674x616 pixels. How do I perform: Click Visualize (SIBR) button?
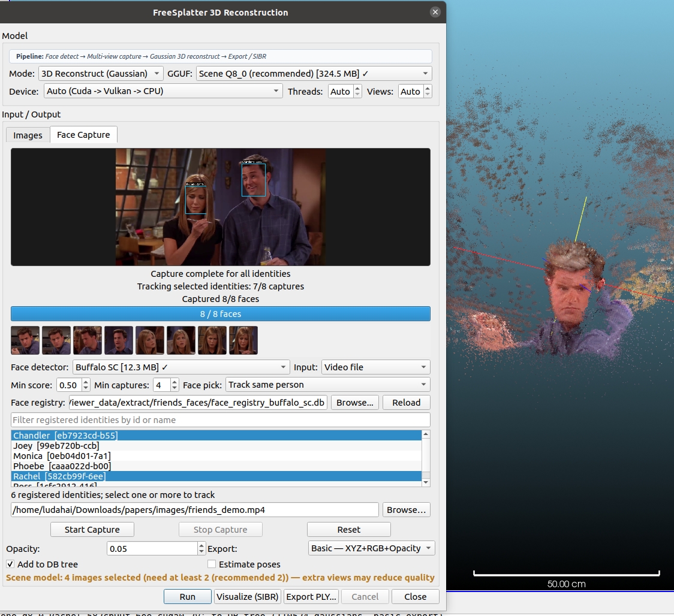248,597
